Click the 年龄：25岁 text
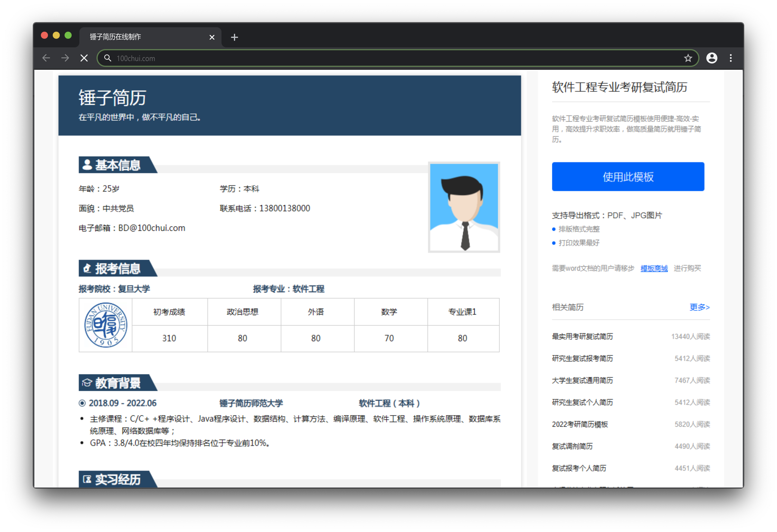Screen dimensions: 777x532 (99, 189)
